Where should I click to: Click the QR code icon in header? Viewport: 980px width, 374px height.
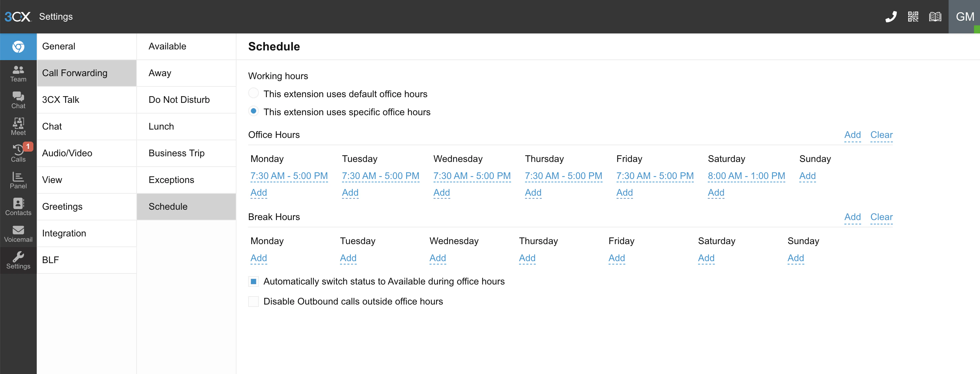click(913, 17)
